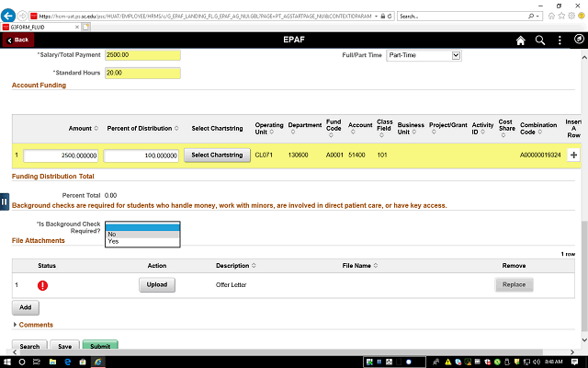The height and width of the screenshot is (368, 588).
Task: Open Microsoft Store from taskbar
Action: tap(83, 362)
